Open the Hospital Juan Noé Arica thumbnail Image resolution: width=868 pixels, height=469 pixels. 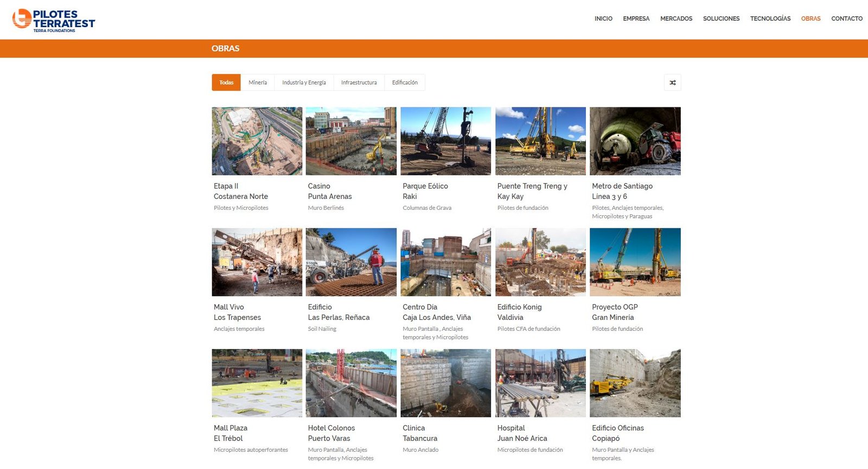click(x=541, y=383)
